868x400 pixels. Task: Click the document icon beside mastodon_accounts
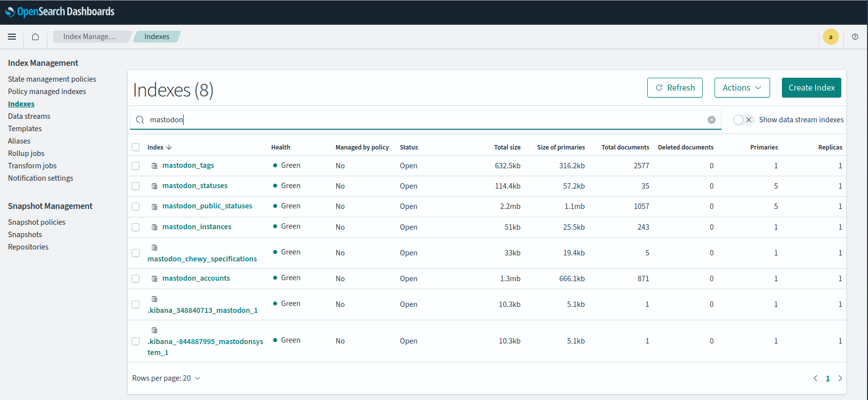(154, 279)
